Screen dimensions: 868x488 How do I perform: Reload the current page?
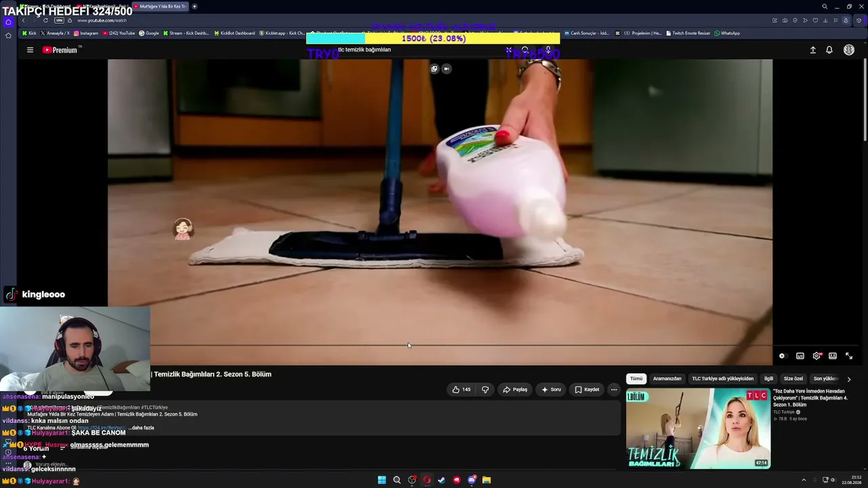pyautogui.click(x=45, y=20)
